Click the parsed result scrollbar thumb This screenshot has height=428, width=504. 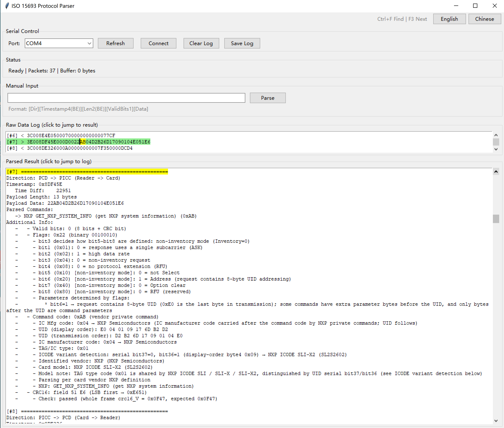click(496, 219)
